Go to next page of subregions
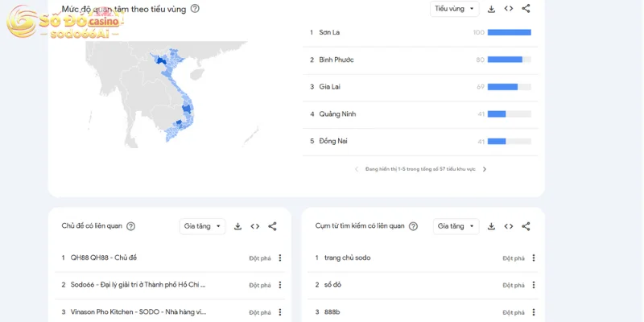The width and height of the screenshot is (644, 322). (485, 169)
